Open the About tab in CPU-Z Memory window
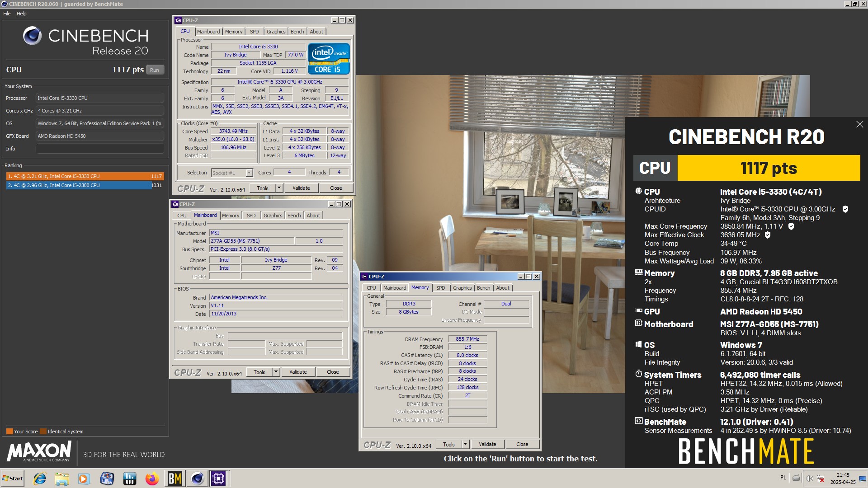 tap(503, 288)
